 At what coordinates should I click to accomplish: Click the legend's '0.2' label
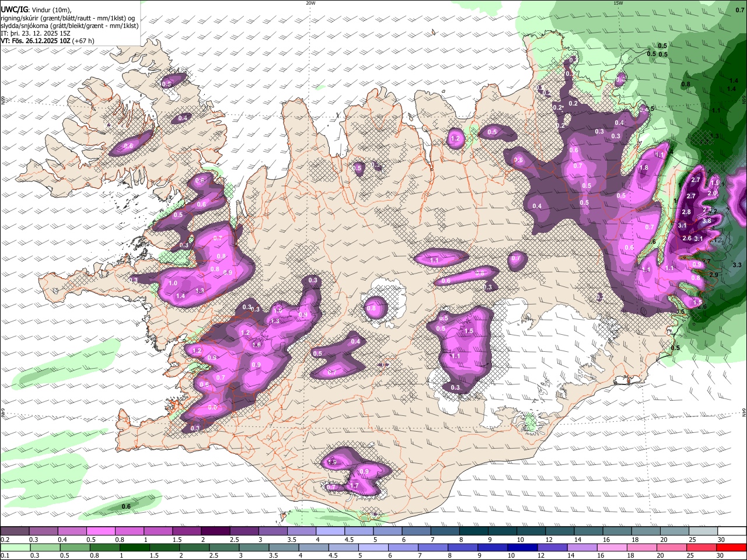(x=5, y=540)
